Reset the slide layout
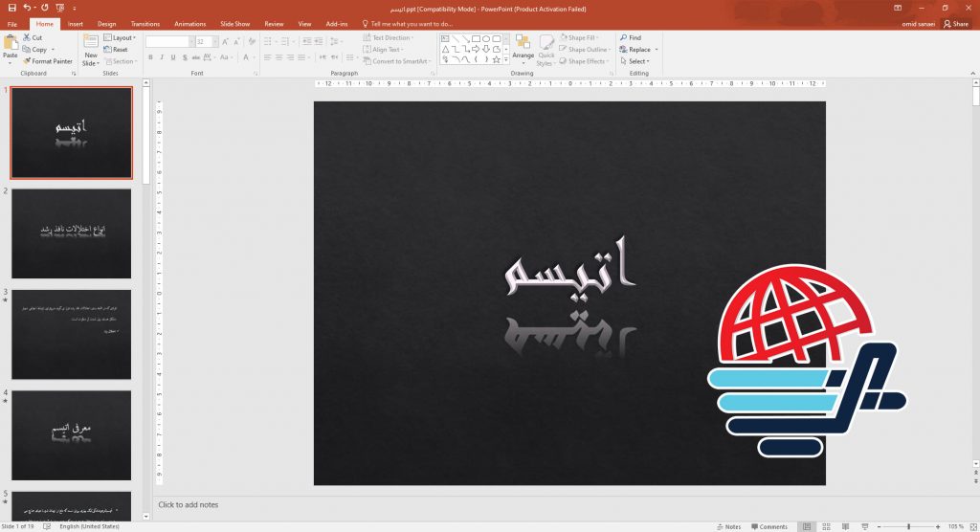Screen dimensions: 980x532 [x=116, y=50]
